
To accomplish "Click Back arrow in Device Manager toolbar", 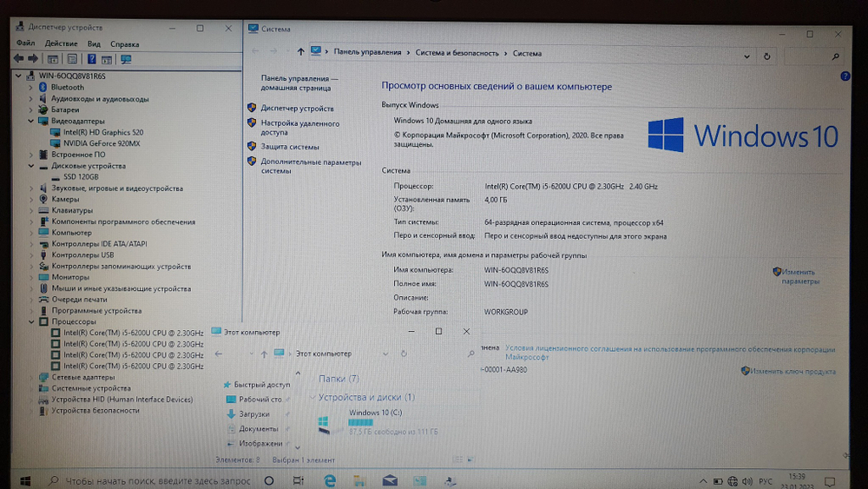I will (18, 59).
